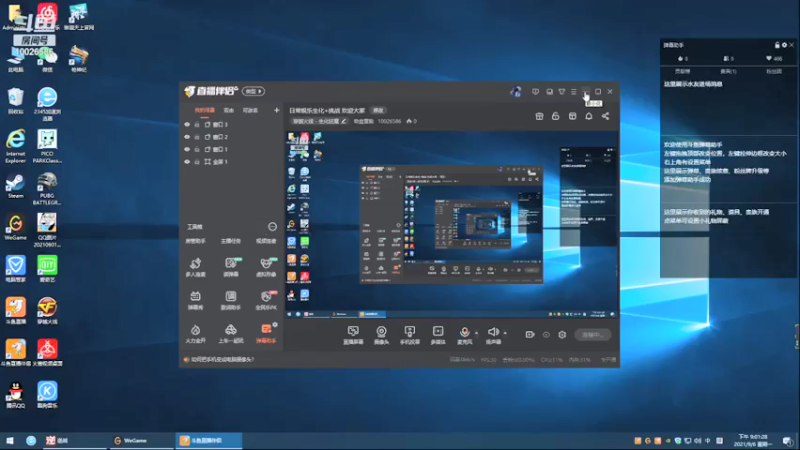800x450 pixels.
Task: Open the flame boost tool
Action: click(x=195, y=333)
